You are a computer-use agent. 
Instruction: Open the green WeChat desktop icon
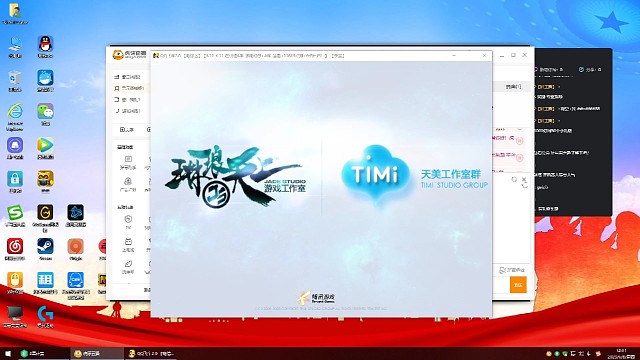45,111
